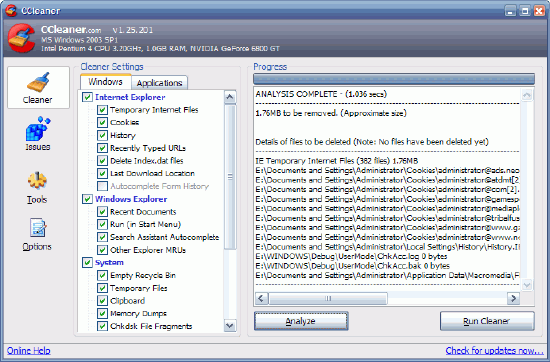This screenshot has height=362, width=550.
Task: Click the History\History.IE path line
Action: click(x=387, y=247)
